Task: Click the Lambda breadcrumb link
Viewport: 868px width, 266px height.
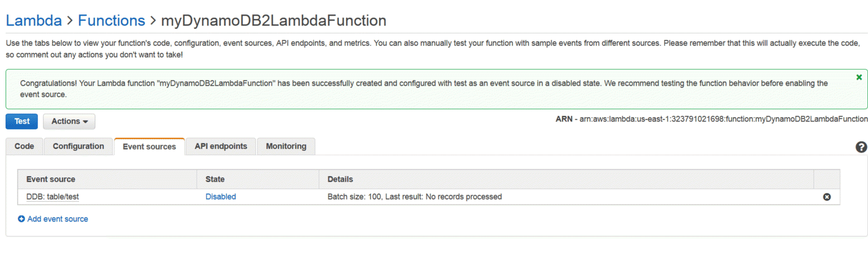Action: pos(33,21)
